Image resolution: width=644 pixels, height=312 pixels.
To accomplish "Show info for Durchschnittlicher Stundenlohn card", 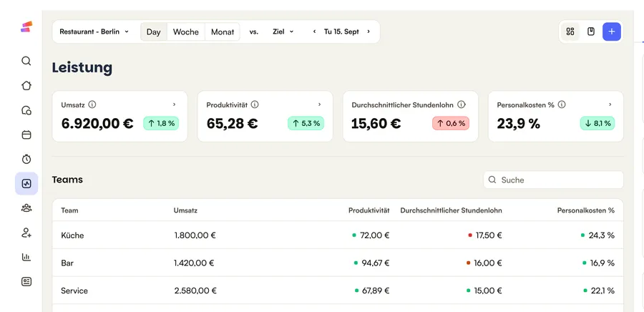I will pyautogui.click(x=462, y=104).
